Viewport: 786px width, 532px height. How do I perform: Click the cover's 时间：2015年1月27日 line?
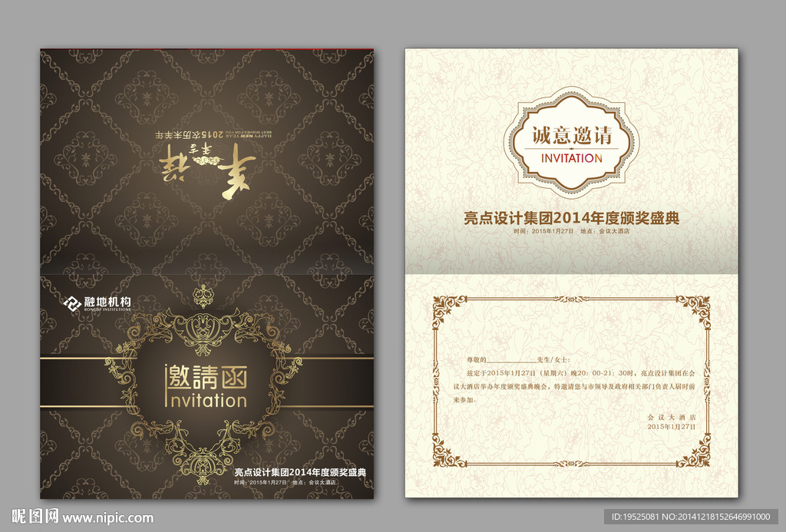(260, 482)
